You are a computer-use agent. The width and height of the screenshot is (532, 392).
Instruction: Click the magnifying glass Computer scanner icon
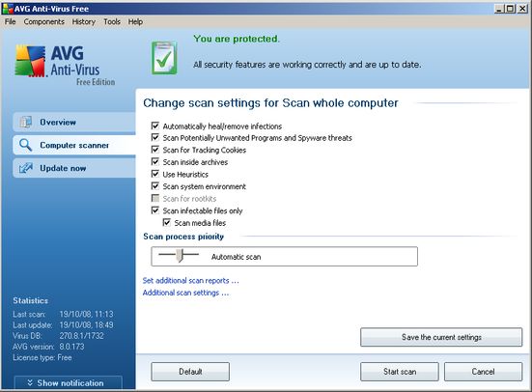[25, 145]
